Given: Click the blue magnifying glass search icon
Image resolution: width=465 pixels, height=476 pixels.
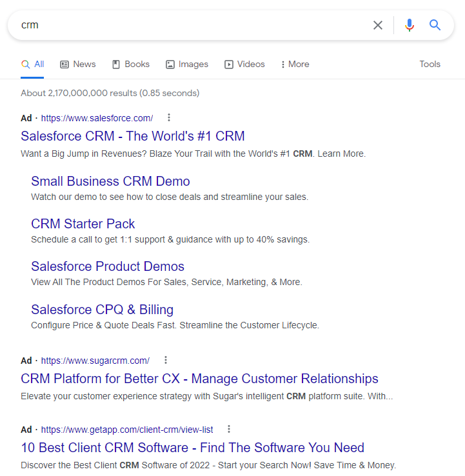Looking at the screenshot, I should tap(435, 25).
